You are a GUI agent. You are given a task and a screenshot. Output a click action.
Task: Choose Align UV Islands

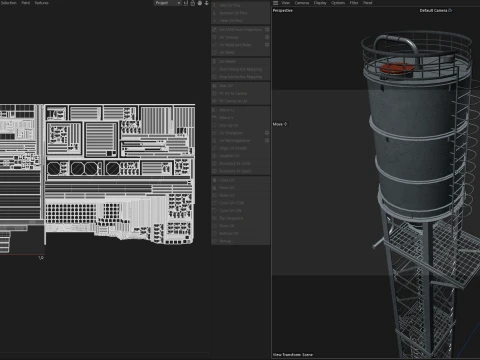tap(240, 148)
